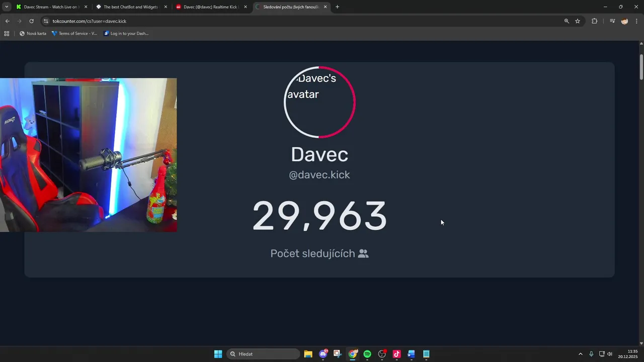Open the tab search dropdown arrow
The width and height of the screenshot is (644, 362).
coord(7,7)
